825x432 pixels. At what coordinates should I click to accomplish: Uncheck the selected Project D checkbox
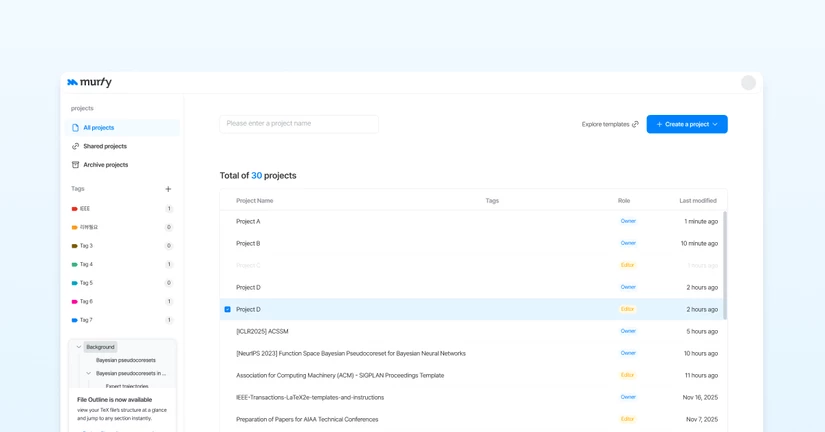point(227,309)
